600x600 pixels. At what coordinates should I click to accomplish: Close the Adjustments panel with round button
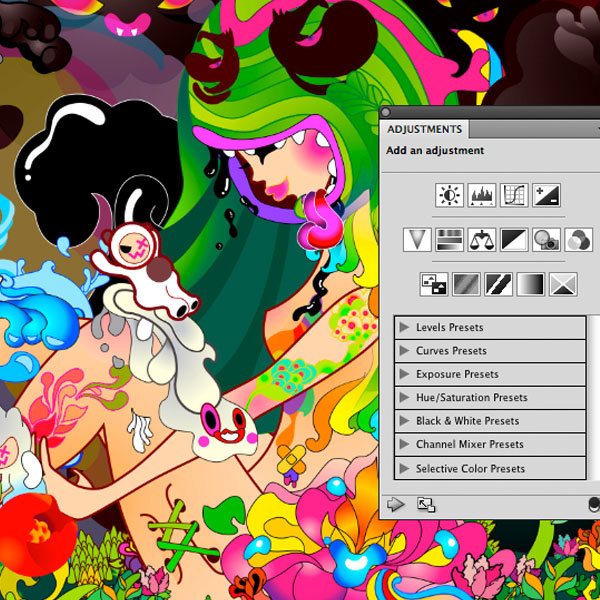[386, 112]
